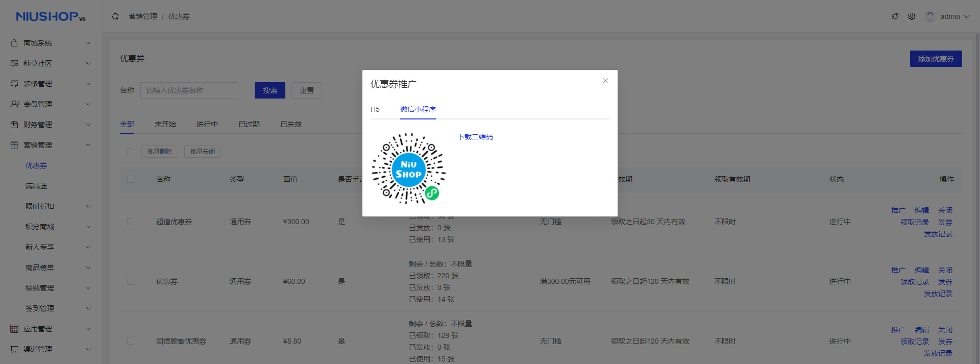Switch to the 进行中 tab
The height and width of the screenshot is (364, 980).
(207, 124)
